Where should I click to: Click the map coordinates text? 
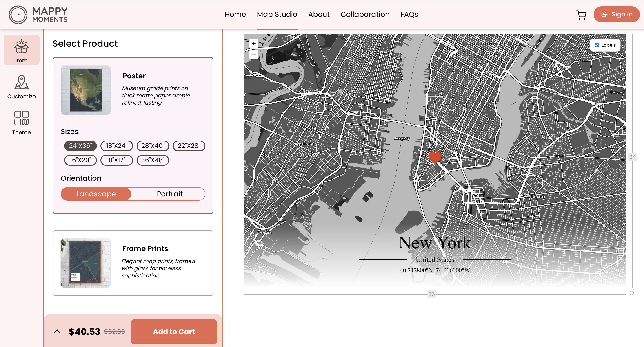point(435,270)
